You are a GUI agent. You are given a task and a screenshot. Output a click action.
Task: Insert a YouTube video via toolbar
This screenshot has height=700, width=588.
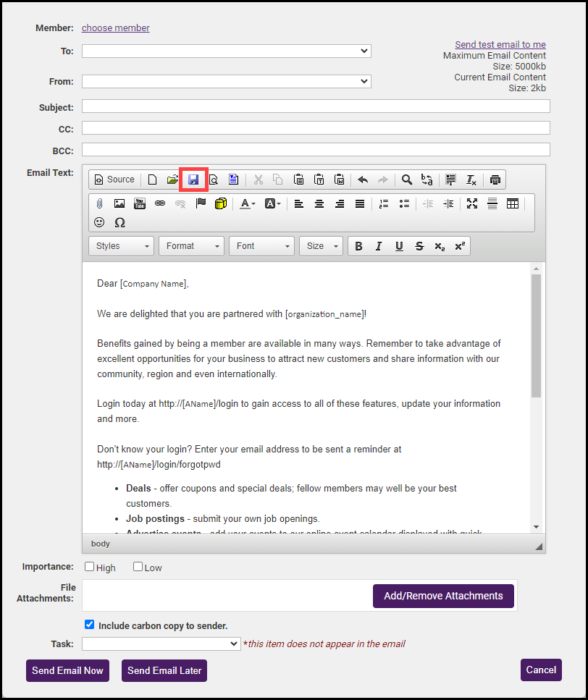click(140, 203)
